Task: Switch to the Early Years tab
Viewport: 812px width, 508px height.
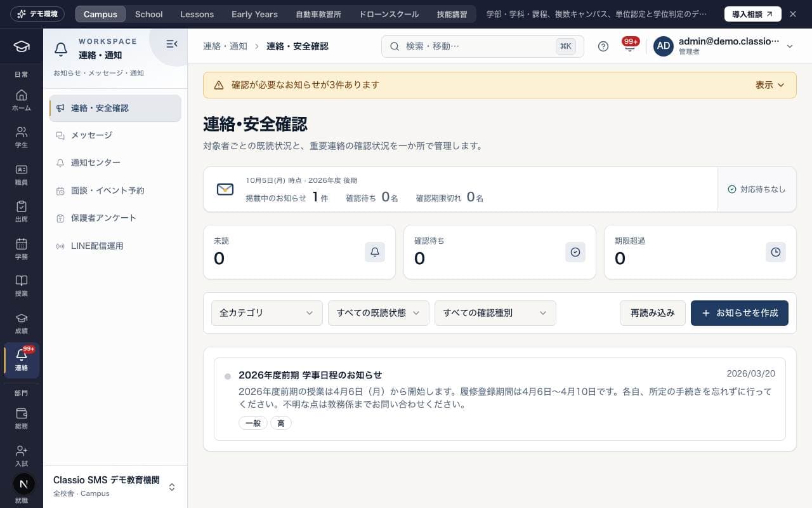Action: coord(254,14)
